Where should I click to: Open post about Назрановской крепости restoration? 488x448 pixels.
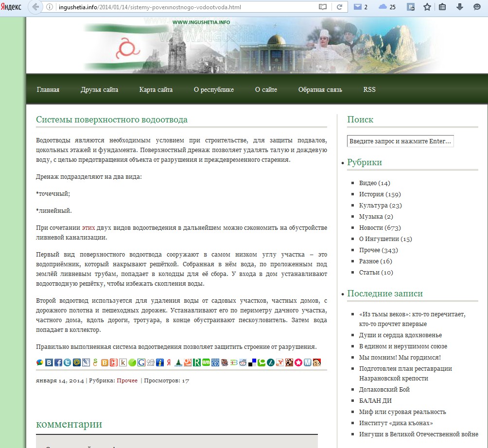405,373
